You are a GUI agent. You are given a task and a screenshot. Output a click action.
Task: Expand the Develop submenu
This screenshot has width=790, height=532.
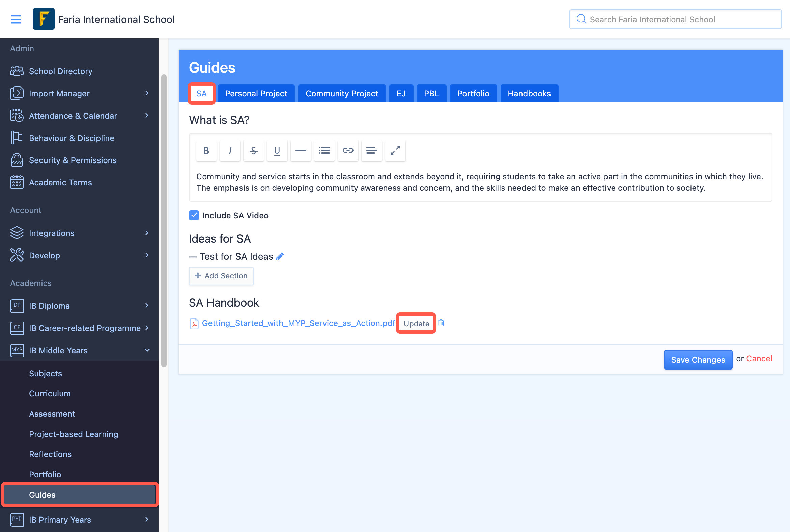[147, 255]
